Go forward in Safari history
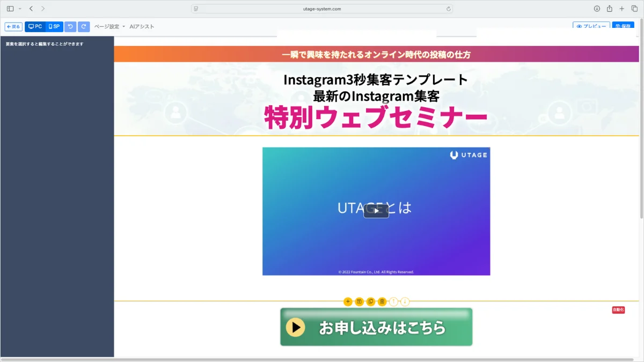644x362 pixels. pos(43,9)
